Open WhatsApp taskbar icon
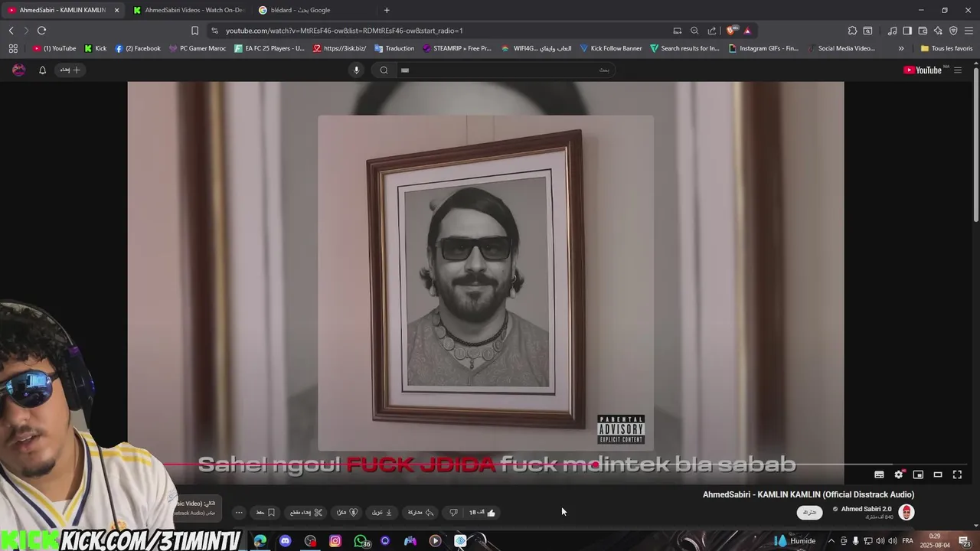 click(361, 541)
